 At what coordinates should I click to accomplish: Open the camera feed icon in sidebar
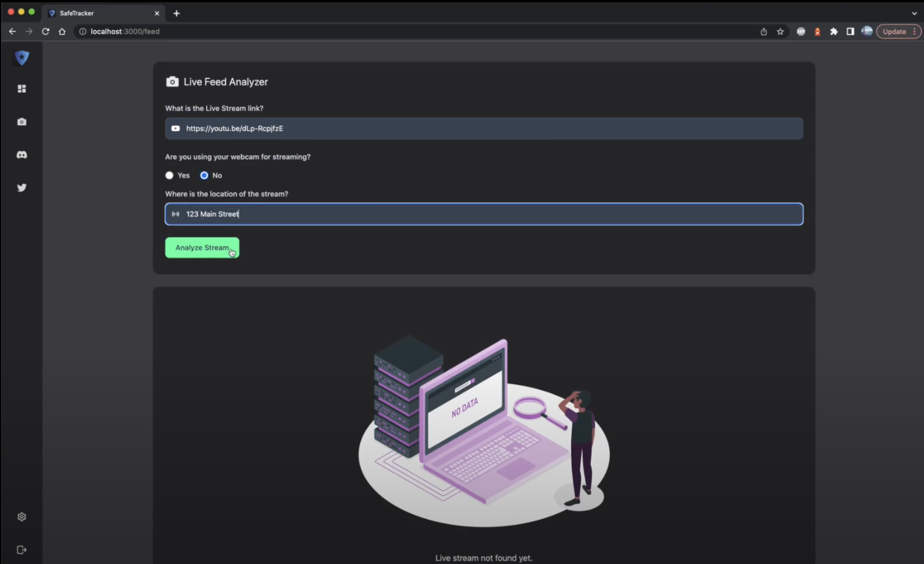[x=22, y=122]
